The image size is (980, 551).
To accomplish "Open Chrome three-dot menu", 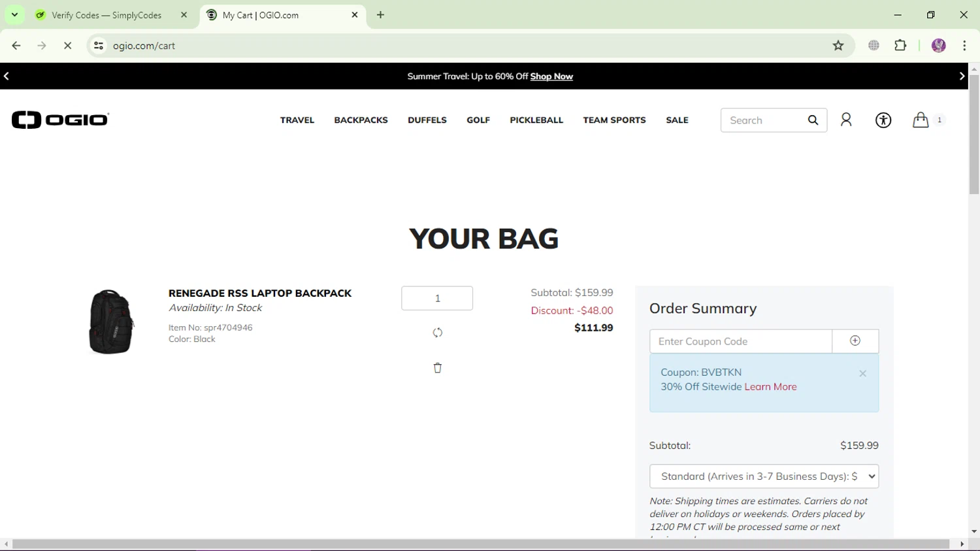I will point(964,46).
